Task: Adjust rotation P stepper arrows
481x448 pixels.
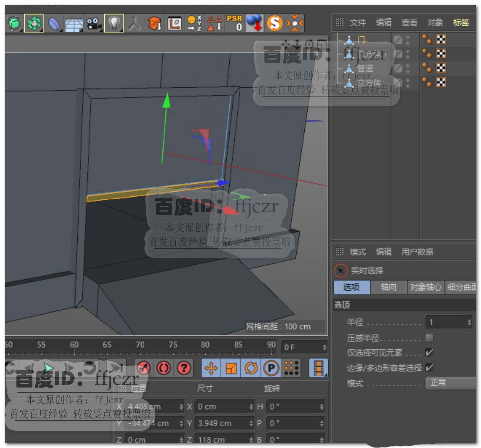Action: pyautogui.click(x=322, y=423)
